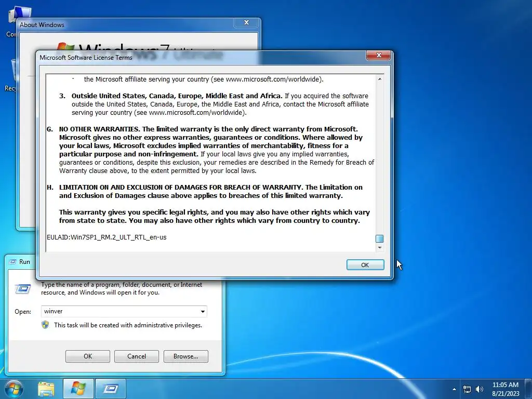Viewport: 532px width, 399px height.
Task: Click the network icon in the system tray
Action: 467,390
